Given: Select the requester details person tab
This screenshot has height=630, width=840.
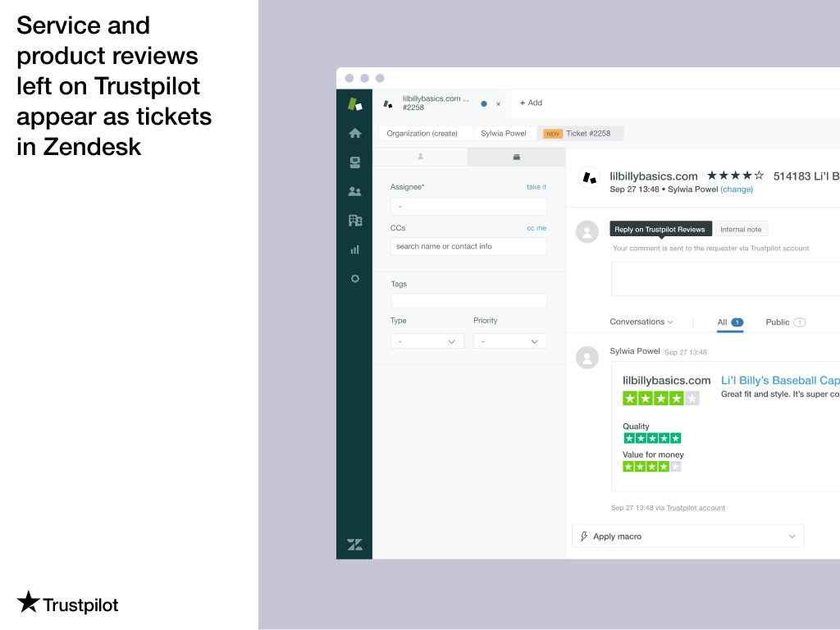Looking at the screenshot, I should [x=422, y=156].
